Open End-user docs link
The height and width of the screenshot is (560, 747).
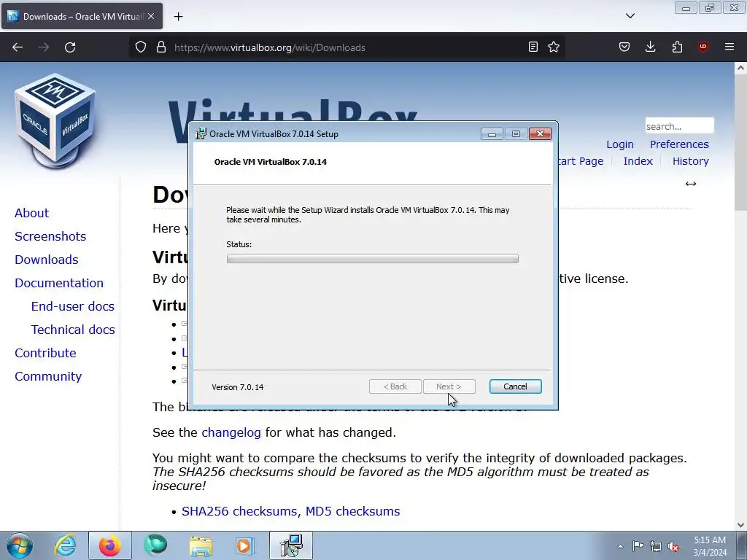pos(73,306)
